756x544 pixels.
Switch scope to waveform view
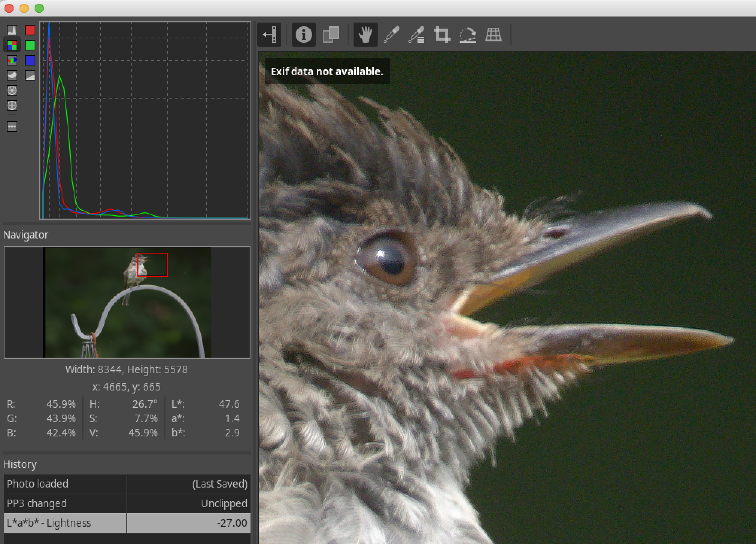click(12, 75)
